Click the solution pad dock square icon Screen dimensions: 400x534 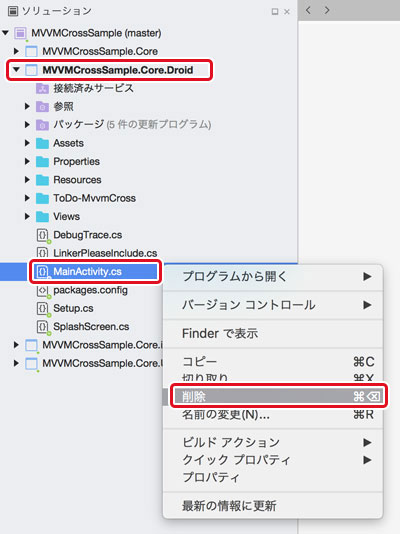pyautogui.click(x=275, y=12)
